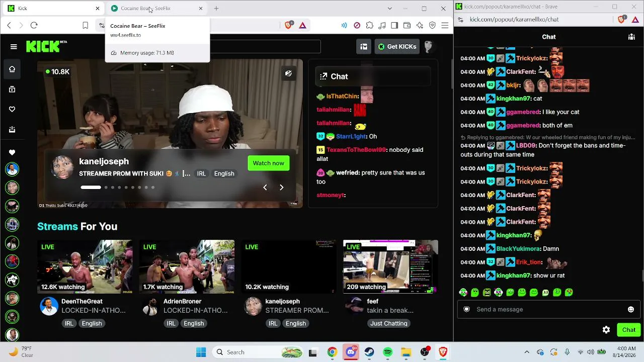Image resolution: width=644 pixels, height=362 pixels.
Task: Open the feef stream thumbnail
Action: coord(390,266)
